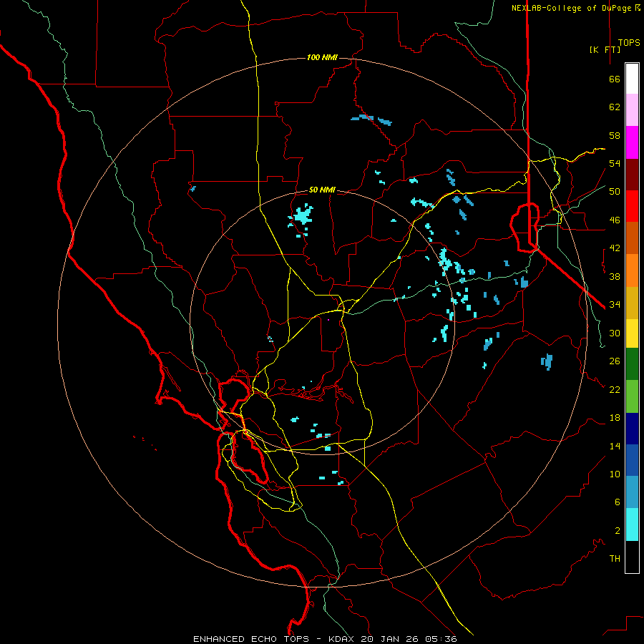Click the black TH threshold swatch
This screenshot has width=644, height=644.
[x=632, y=557]
